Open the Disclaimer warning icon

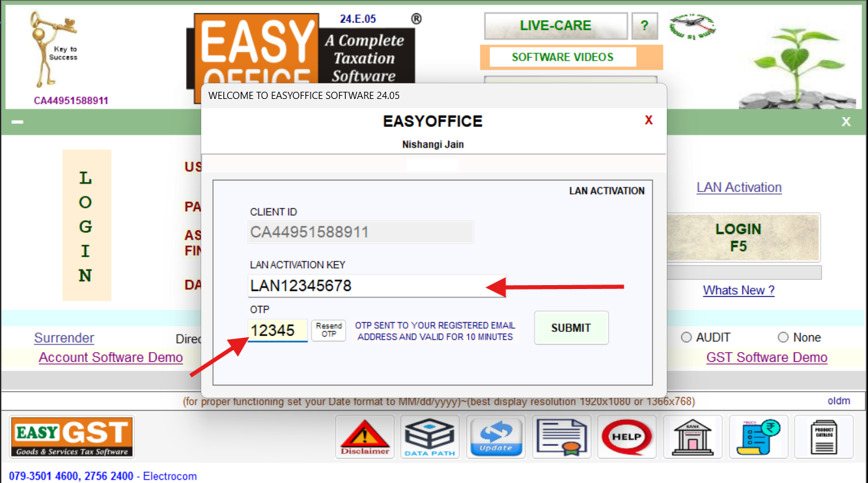coord(365,437)
